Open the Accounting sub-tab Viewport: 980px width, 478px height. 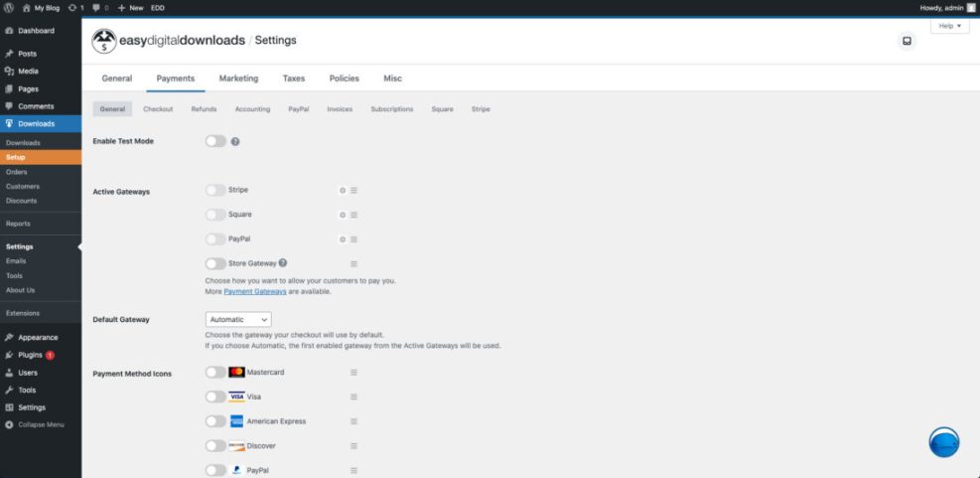(252, 109)
